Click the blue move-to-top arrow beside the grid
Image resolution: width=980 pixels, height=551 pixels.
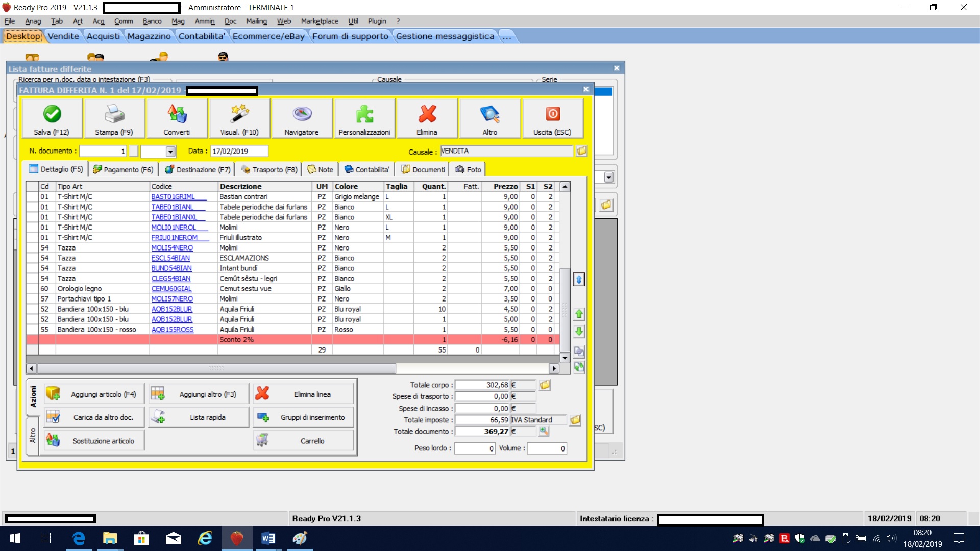pos(579,280)
